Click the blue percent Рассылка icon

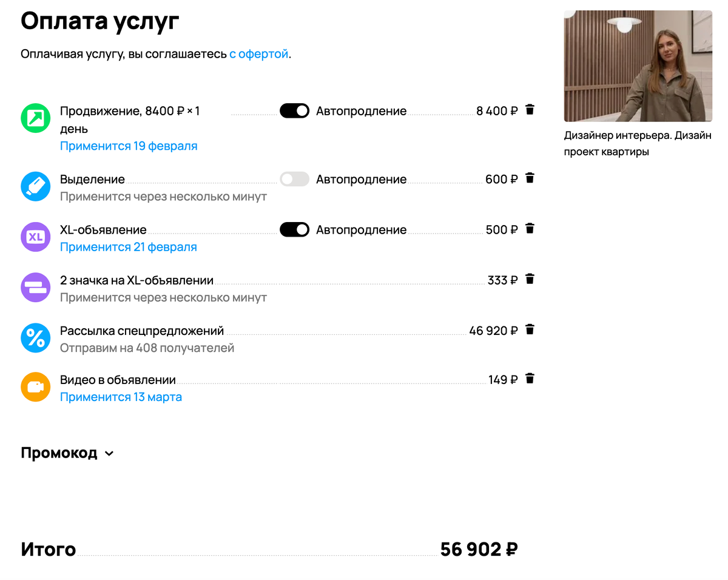36,338
